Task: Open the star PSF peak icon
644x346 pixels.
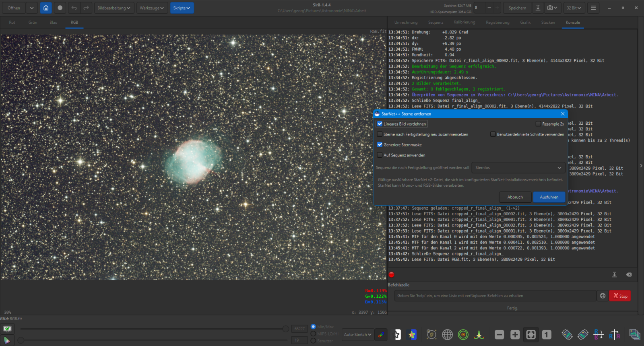Action: (479, 334)
